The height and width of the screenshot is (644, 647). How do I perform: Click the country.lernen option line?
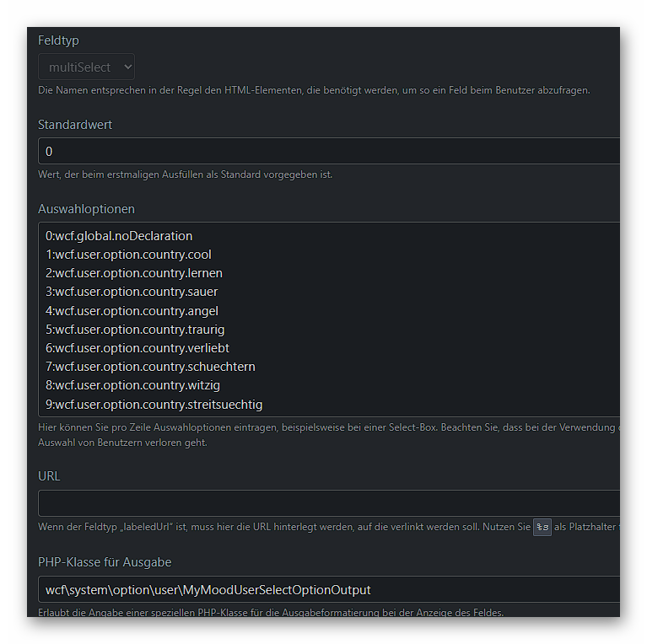[x=134, y=273]
